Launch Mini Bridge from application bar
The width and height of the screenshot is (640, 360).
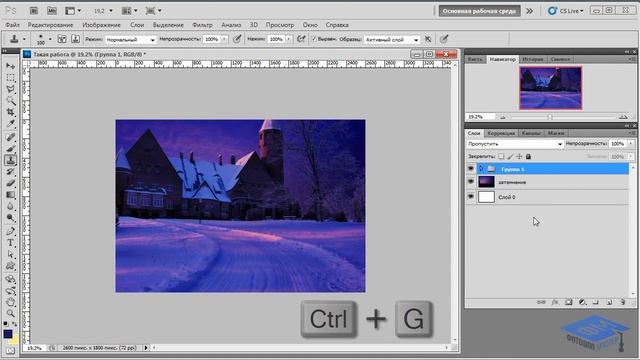click(52, 11)
